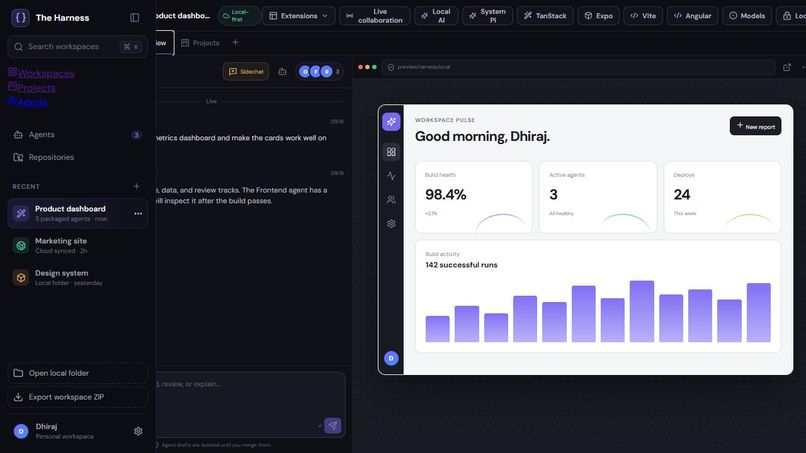This screenshot has width=806, height=453.
Task: Click the collaborator avatars group showing 3
Action: 319,71
